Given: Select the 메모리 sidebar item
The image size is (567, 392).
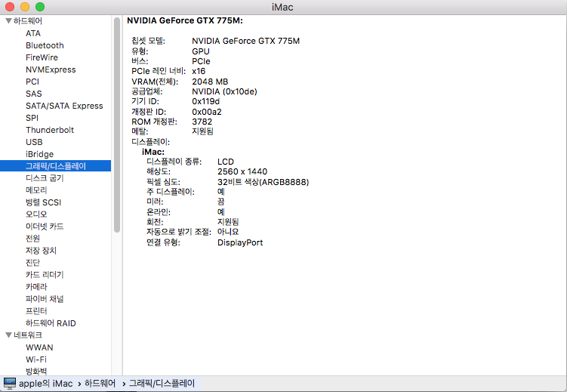Looking at the screenshot, I should [36, 190].
